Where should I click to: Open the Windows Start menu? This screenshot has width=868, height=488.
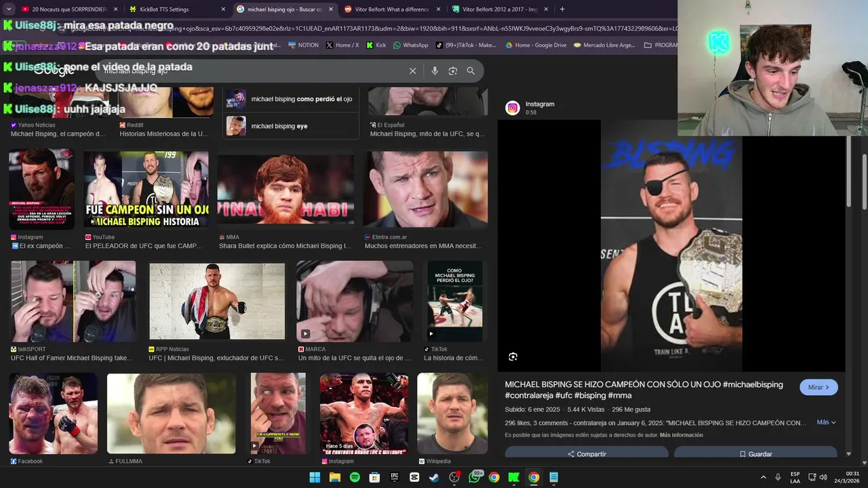[x=315, y=477]
